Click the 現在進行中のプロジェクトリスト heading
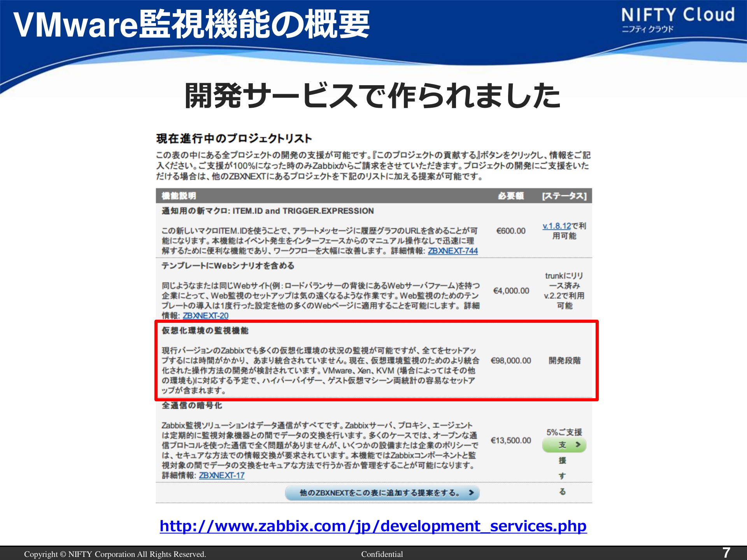Viewport: 747px width, 560px height. pyautogui.click(x=234, y=138)
